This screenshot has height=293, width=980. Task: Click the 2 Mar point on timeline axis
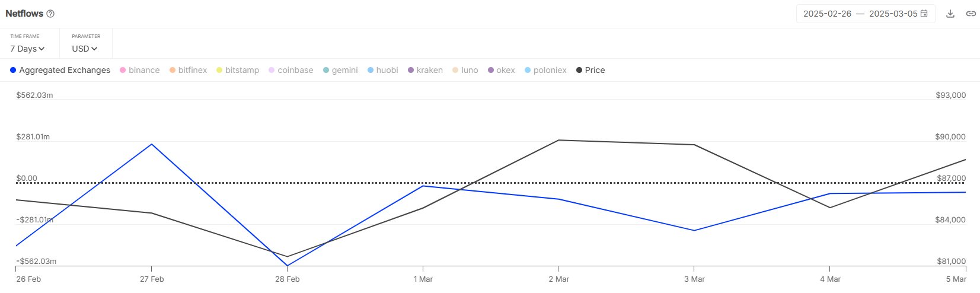(x=558, y=279)
